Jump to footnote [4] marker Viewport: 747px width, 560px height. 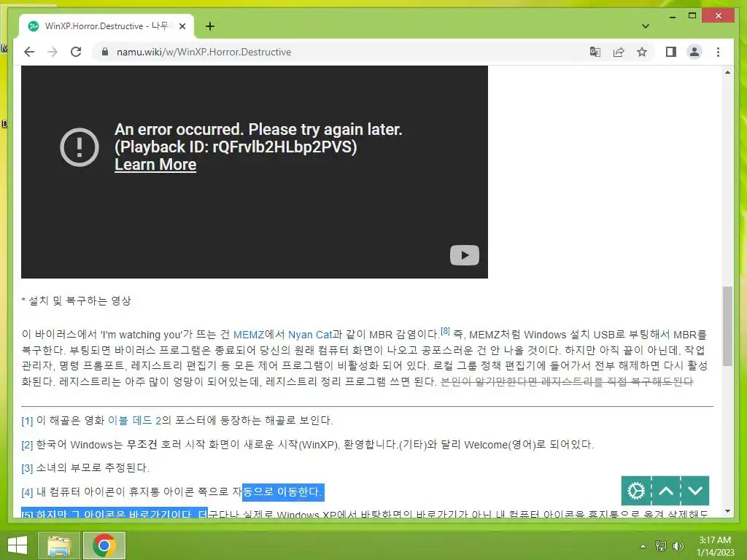(27, 492)
